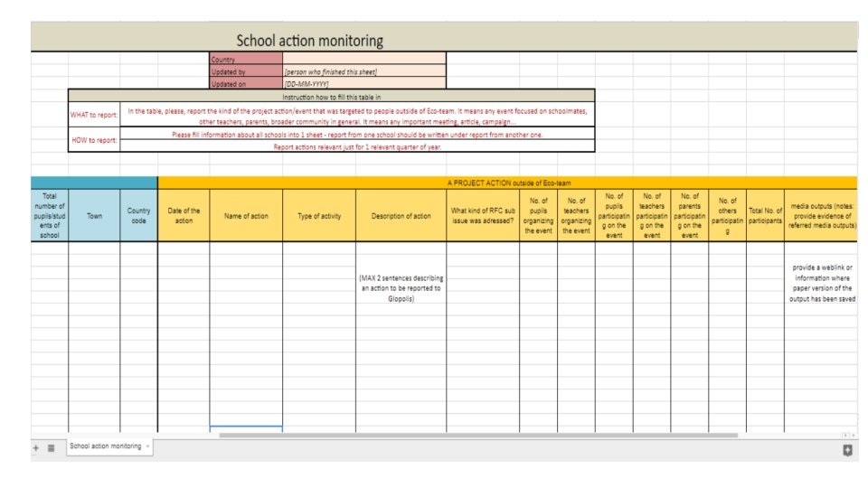The width and height of the screenshot is (868, 488).
Task: Select the Updated by label cell
Action: (x=246, y=71)
